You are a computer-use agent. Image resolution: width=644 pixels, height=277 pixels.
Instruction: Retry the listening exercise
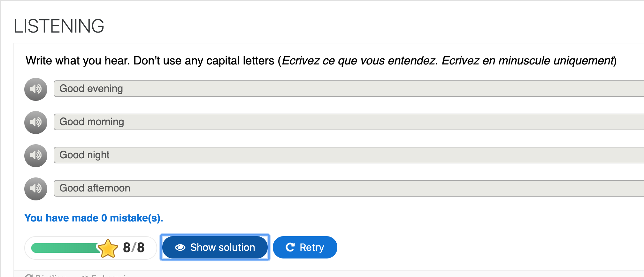click(305, 247)
